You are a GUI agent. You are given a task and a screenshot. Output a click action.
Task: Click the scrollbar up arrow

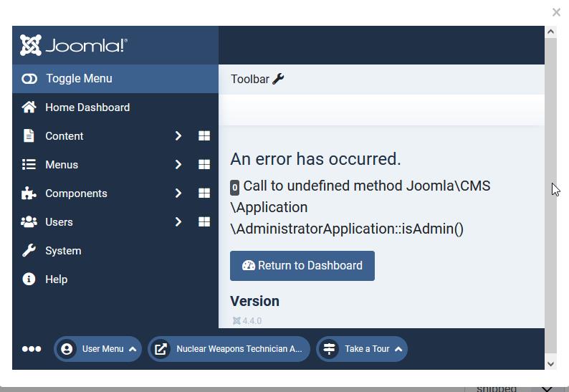[x=550, y=32]
